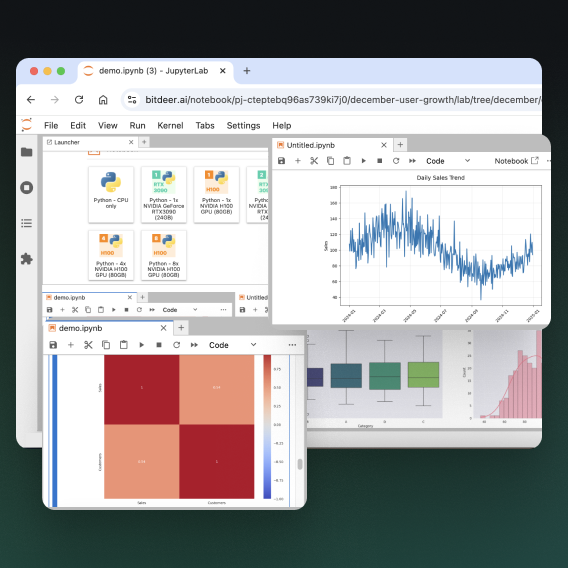Cut selected cell in Untitled.ipynb
Screen dimensions: 568x568
[314, 161]
